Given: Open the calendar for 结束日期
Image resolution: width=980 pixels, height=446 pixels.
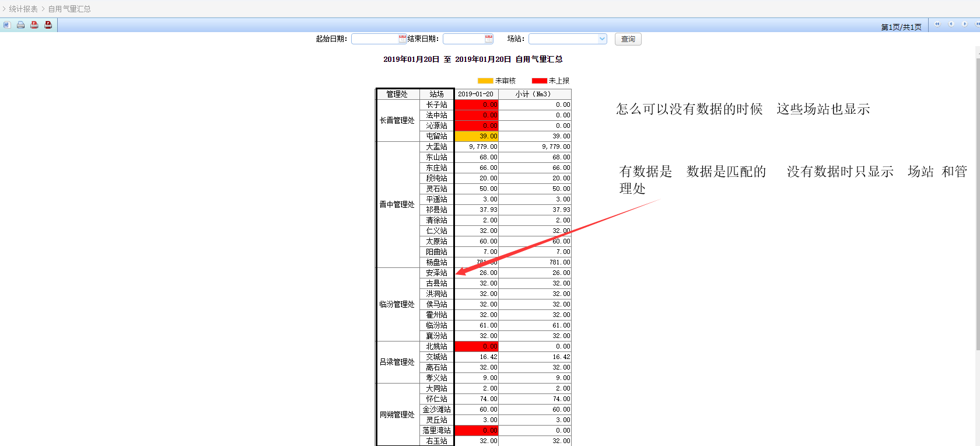Looking at the screenshot, I should pyautogui.click(x=489, y=39).
